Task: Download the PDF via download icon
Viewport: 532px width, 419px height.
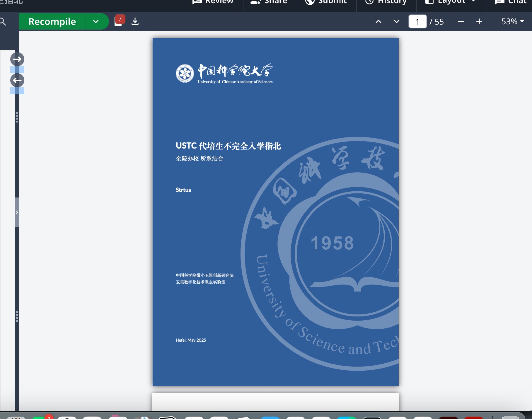Action: [x=135, y=21]
